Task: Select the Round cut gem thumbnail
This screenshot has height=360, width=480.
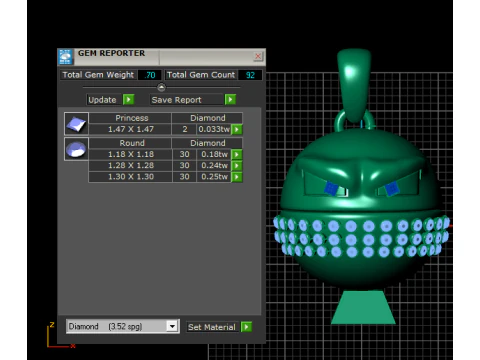Action: [76, 149]
